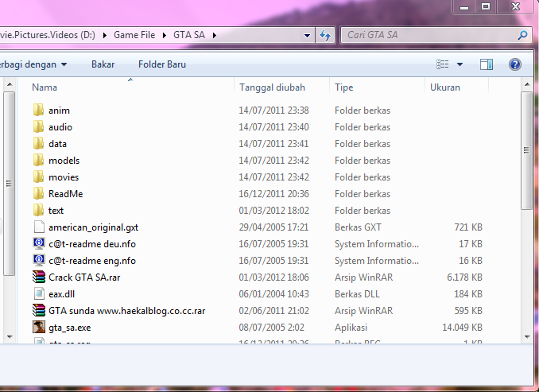Click the navigation pane scroll up arrow
This screenshot has height=392, width=539.
tap(10, 84)
